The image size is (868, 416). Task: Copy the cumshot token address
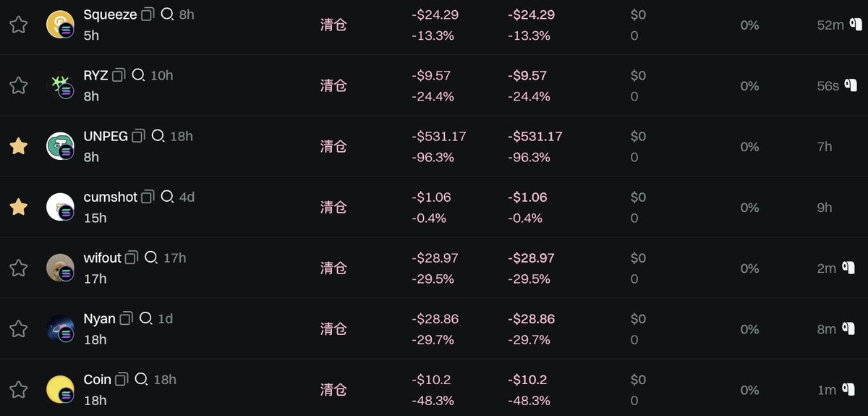(148, 196)
